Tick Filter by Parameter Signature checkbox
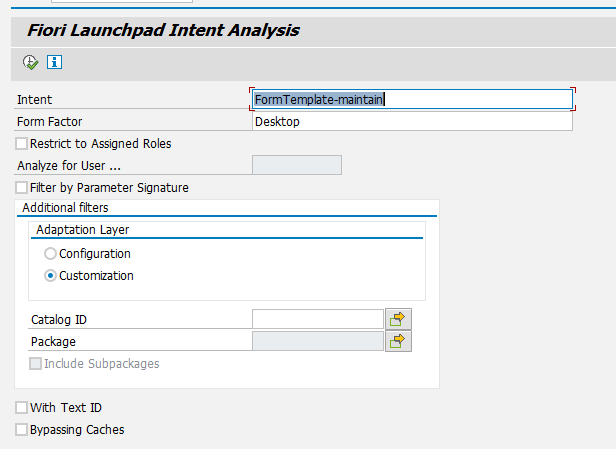The image size is (616, 449). click(x=22, y=187)
